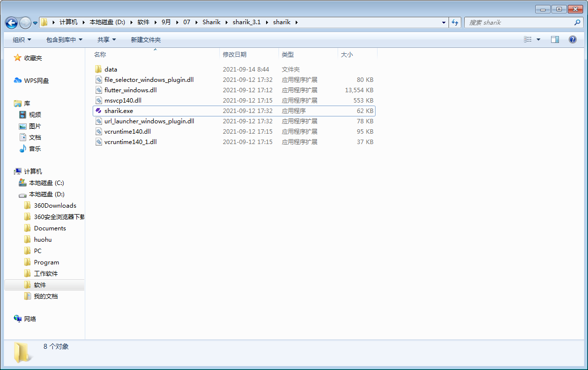The image size is (588, 370).
Task: Select the data folder icon
Action: 98,69
